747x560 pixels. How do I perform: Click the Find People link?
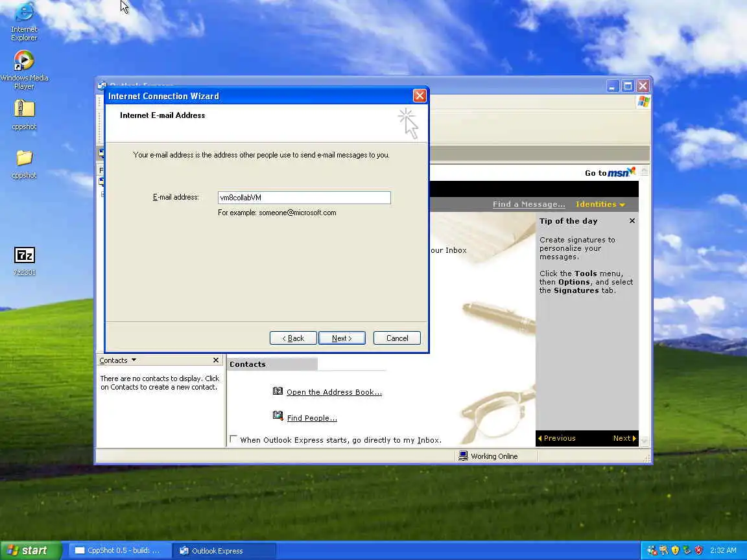[x=312, y=418]
